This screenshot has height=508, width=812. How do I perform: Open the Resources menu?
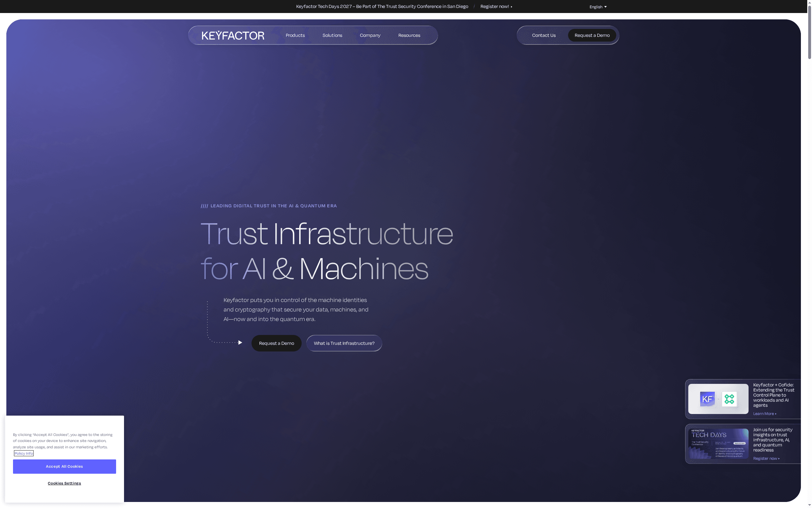click(409, 35)
